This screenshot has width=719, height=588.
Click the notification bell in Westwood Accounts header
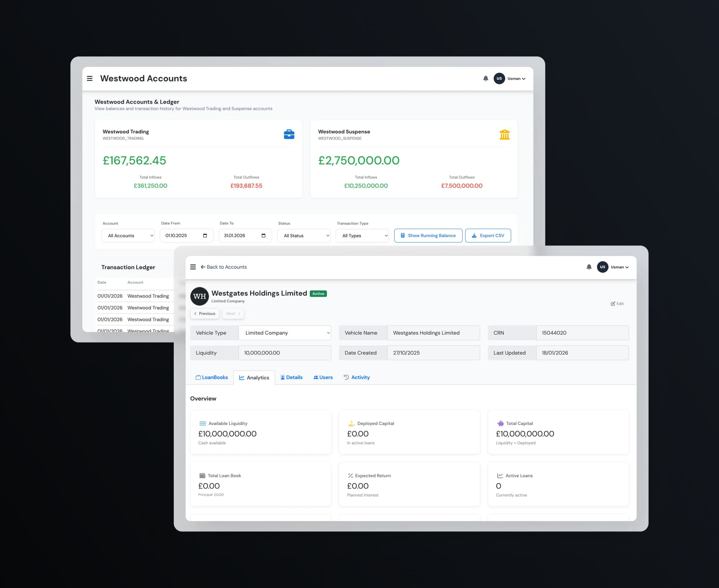pyautogui.click(x=485, y=79)
